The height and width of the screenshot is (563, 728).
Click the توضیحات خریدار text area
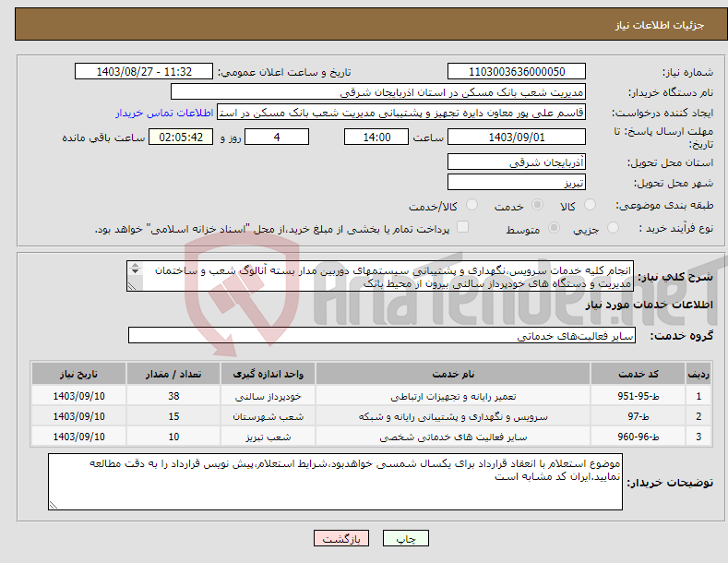[335, 482]
